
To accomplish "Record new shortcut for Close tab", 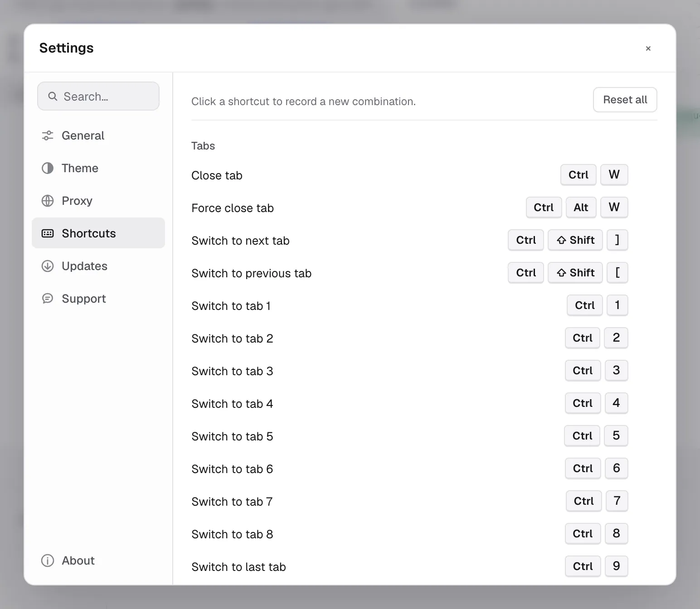I will coord(594,175).
